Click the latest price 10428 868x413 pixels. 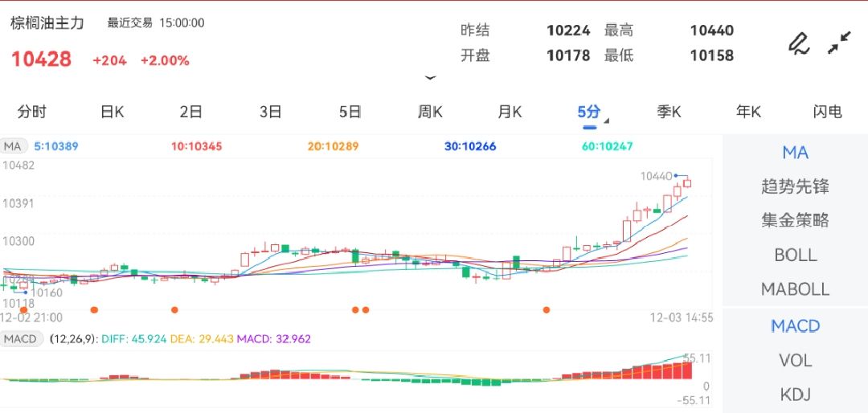42,59
